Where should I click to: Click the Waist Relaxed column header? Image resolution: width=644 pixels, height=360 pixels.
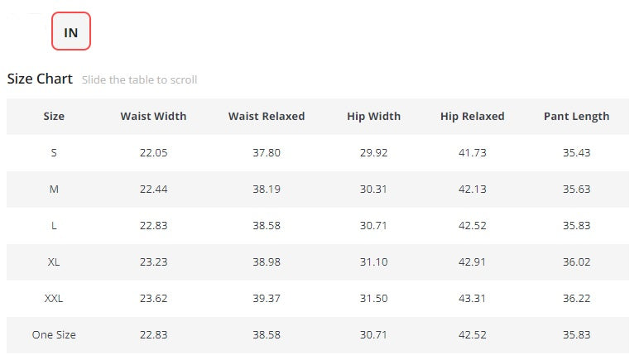click(x=267, y=116)
